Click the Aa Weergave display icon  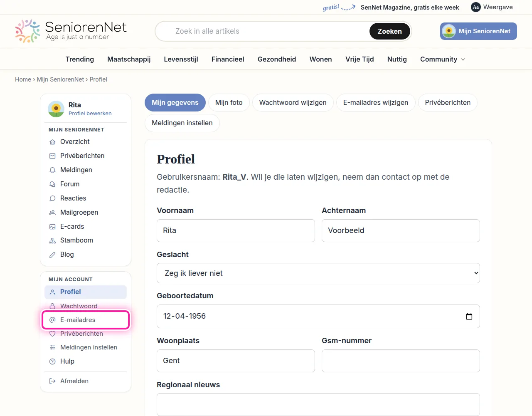pos(476,7)
